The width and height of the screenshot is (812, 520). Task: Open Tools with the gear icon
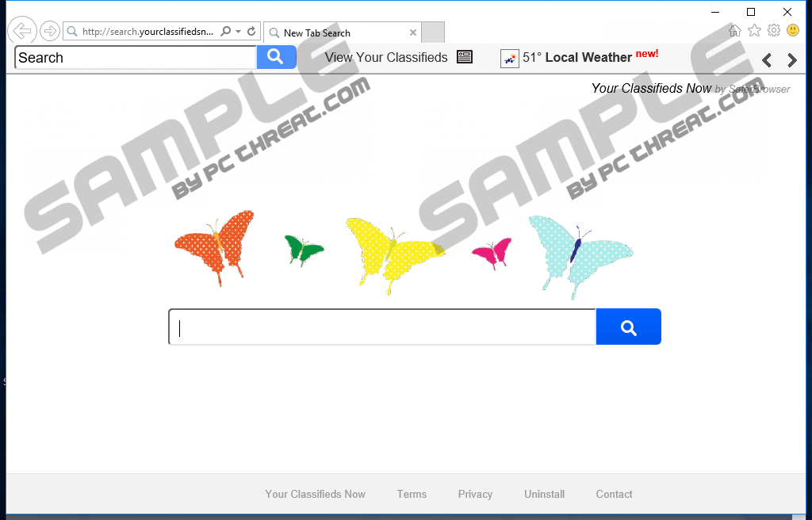774,31
